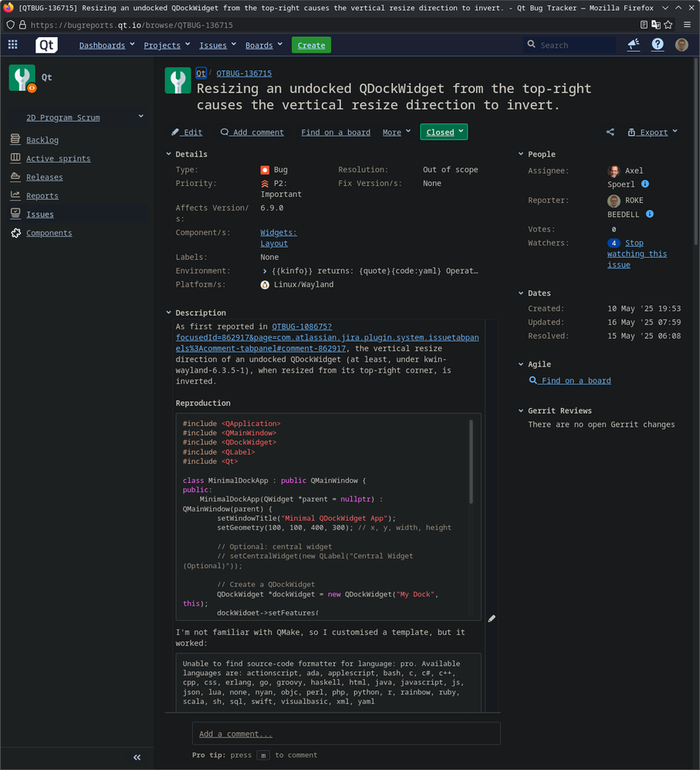
Task: Click the Search input field
Action: [570, 45]
